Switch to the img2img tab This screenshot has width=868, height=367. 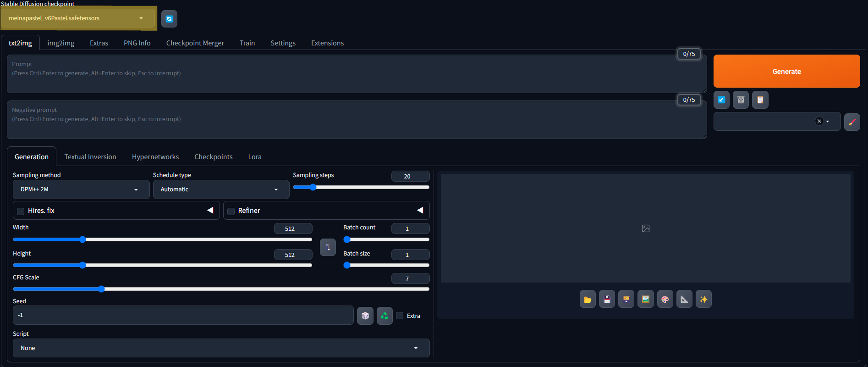(x=60, y=43)
